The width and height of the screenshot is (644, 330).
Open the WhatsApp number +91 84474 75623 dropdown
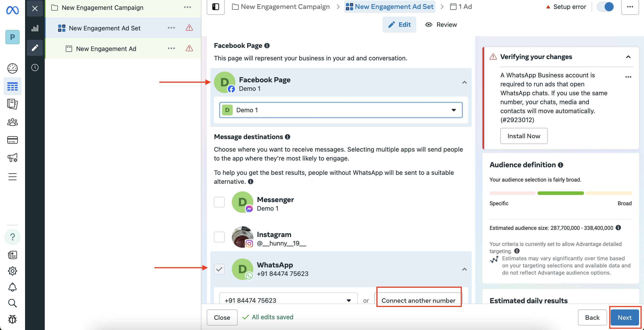[288, 300]
